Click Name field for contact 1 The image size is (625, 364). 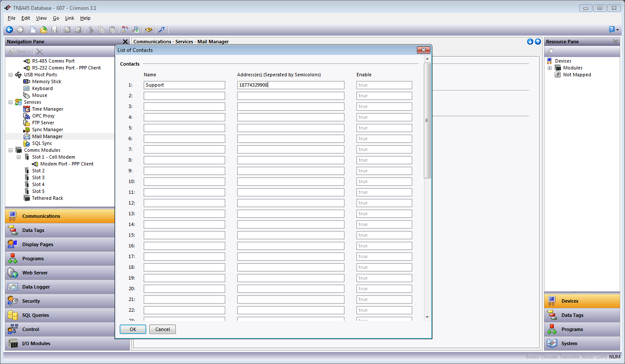pyautogui.click(x=184, y=85)
